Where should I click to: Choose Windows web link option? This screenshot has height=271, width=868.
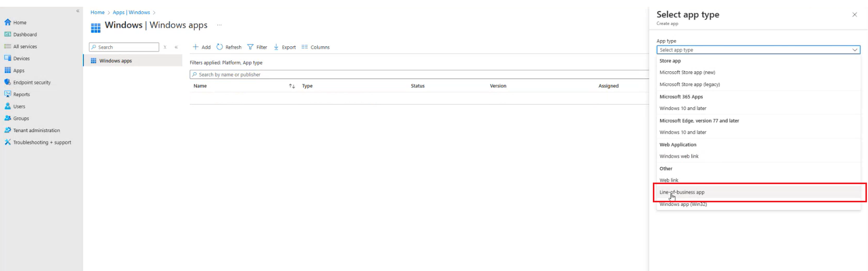coord(758,156)
